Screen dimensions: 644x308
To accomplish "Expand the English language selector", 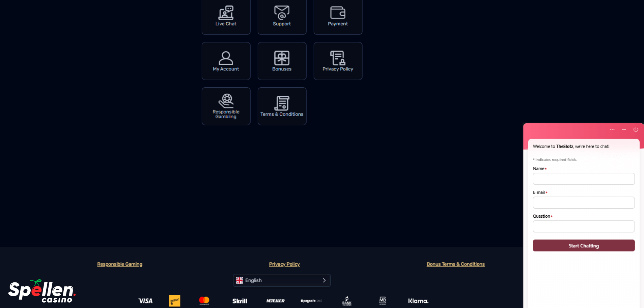I will point(281,280).
